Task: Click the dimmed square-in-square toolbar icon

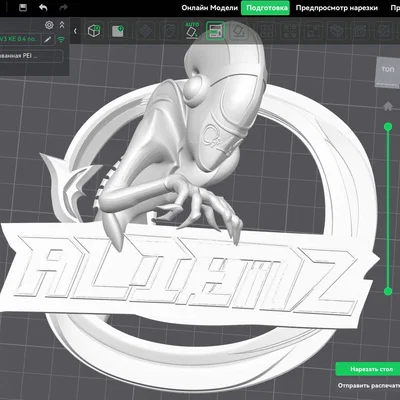Action: (x=360, y=32)
